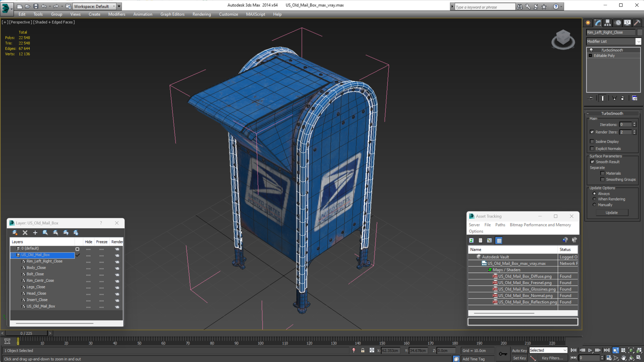Toggle Render Iters checkbox
Screen dimensions: 644x362
[592, 132]
